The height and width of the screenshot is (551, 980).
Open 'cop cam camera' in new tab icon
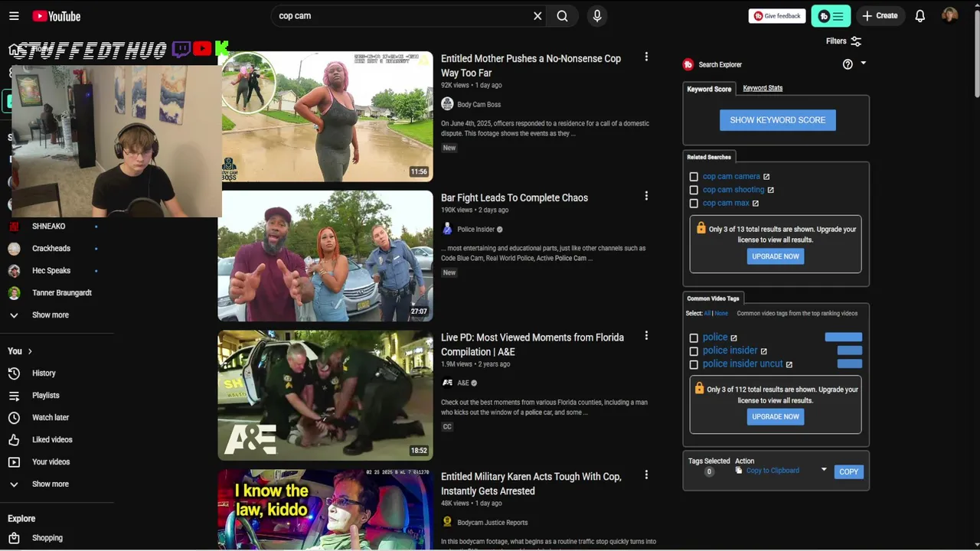pos(766,177)
